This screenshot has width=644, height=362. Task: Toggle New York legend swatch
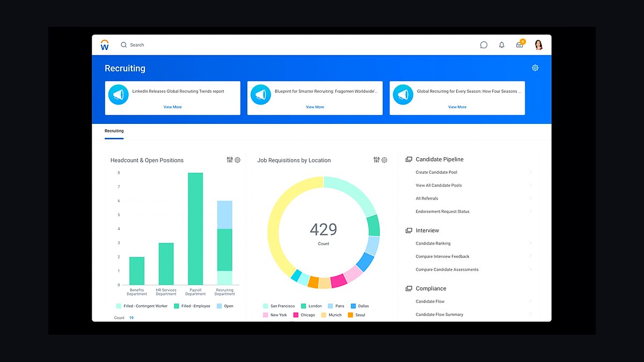265,315
